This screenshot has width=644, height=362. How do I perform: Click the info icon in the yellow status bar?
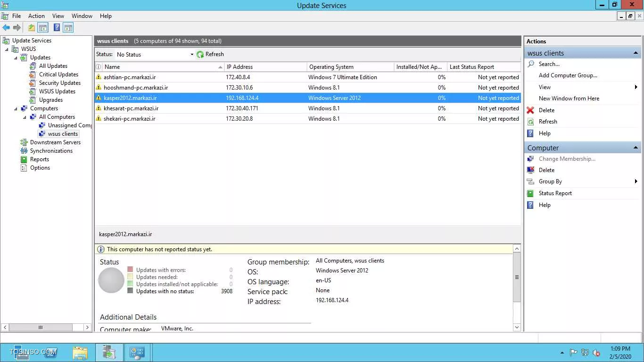pos(100,249)
